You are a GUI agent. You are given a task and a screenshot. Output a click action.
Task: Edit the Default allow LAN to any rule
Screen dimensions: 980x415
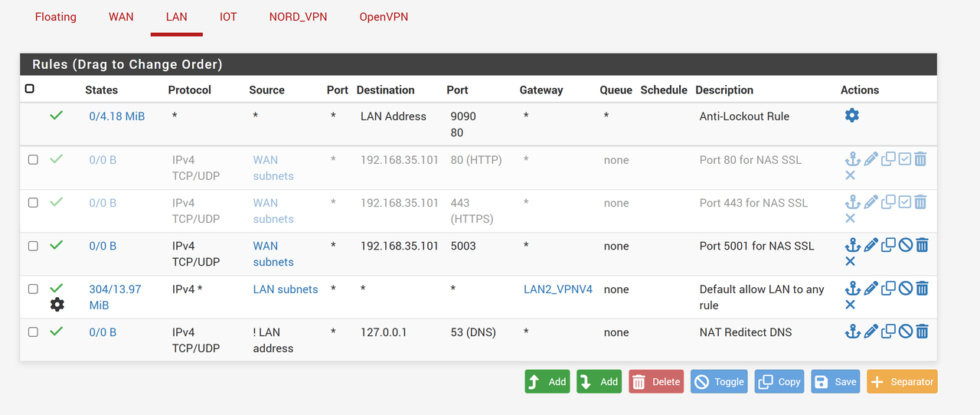pyautogui.click(x=871, y=289)
